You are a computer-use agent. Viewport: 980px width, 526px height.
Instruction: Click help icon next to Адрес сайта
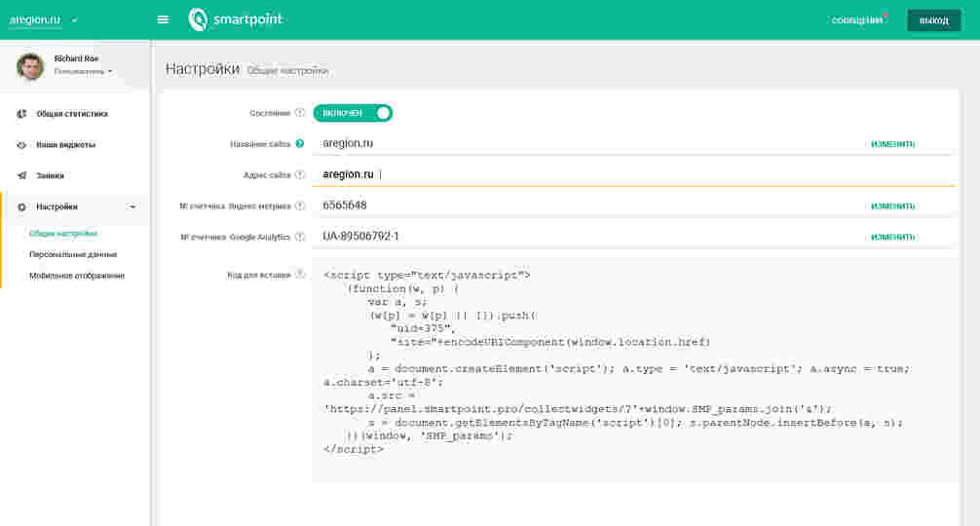[300, 175]
